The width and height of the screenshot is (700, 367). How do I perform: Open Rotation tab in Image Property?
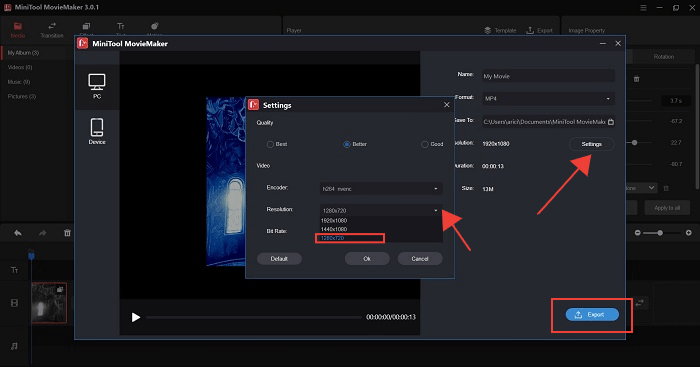[x=663, y=57]
